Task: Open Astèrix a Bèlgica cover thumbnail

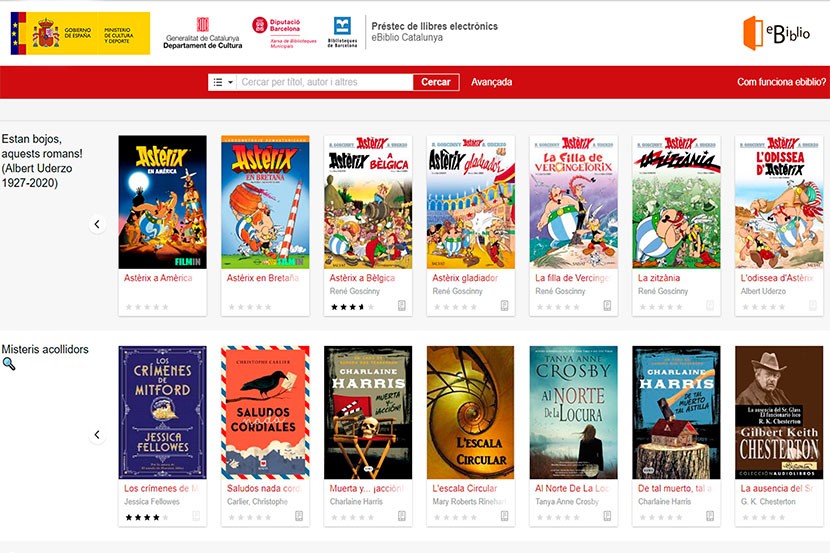Action: coord(368,202)
